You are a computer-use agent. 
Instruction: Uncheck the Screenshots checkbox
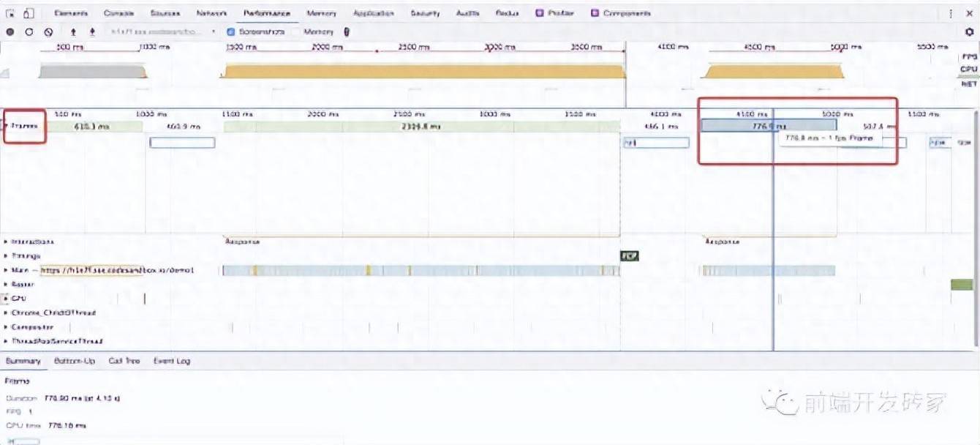[x=231, y=32]
